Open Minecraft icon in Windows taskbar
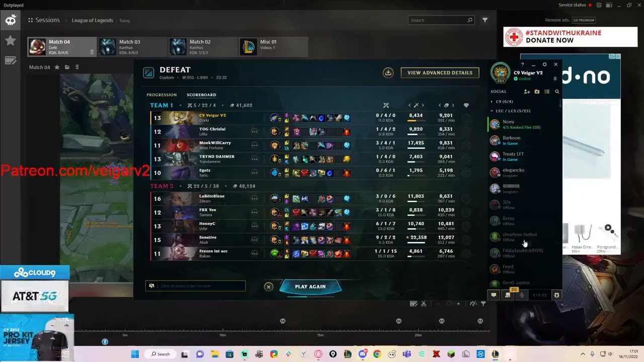 pyautogui.click(x=451, y=354)
